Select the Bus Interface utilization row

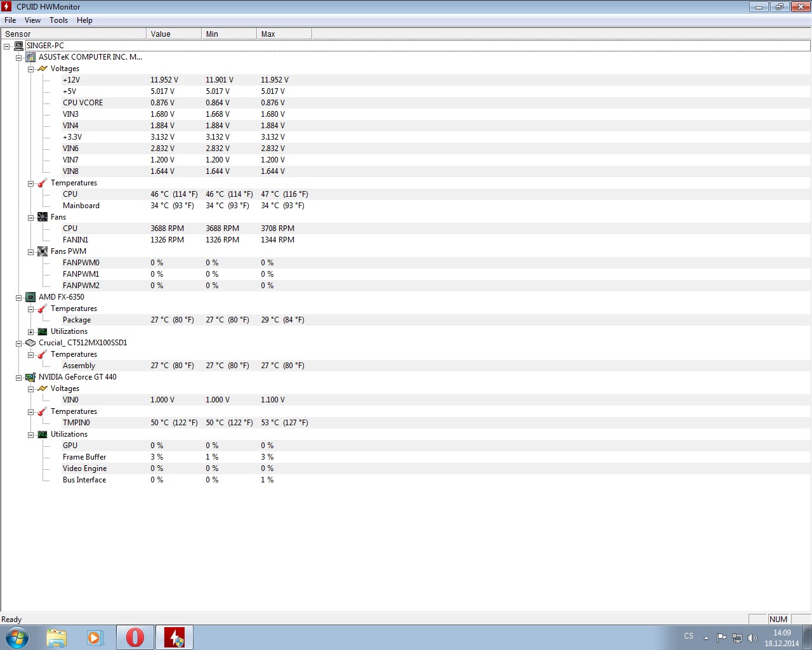point(436,480)
